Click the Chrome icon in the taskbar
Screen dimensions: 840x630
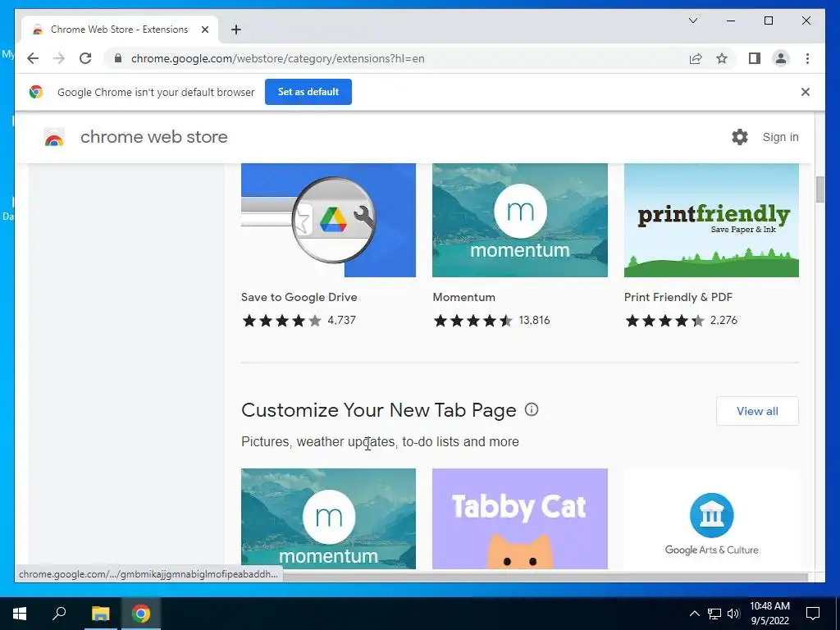tap(141, 614)
